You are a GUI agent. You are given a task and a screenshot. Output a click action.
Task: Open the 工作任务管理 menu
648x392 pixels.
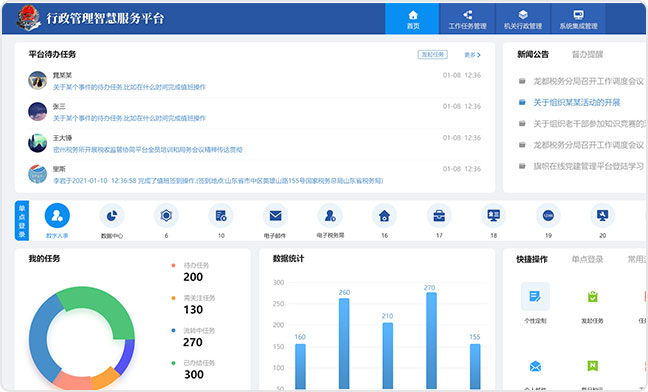467,19
